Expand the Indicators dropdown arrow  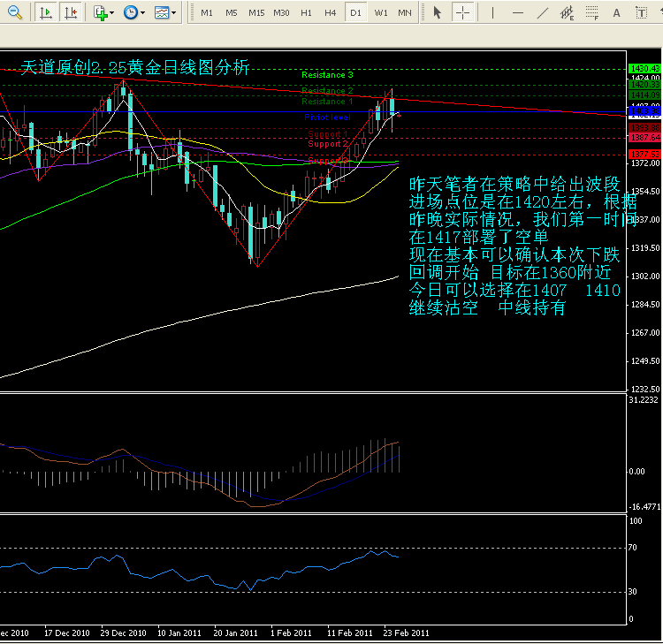pos(112,13)
